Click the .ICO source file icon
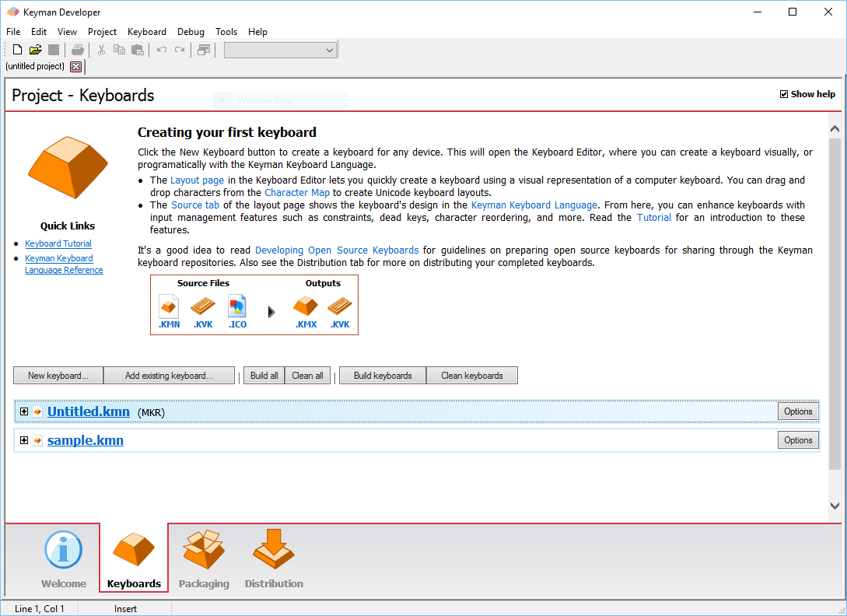847x616 pixels. [x=237, y=306]
